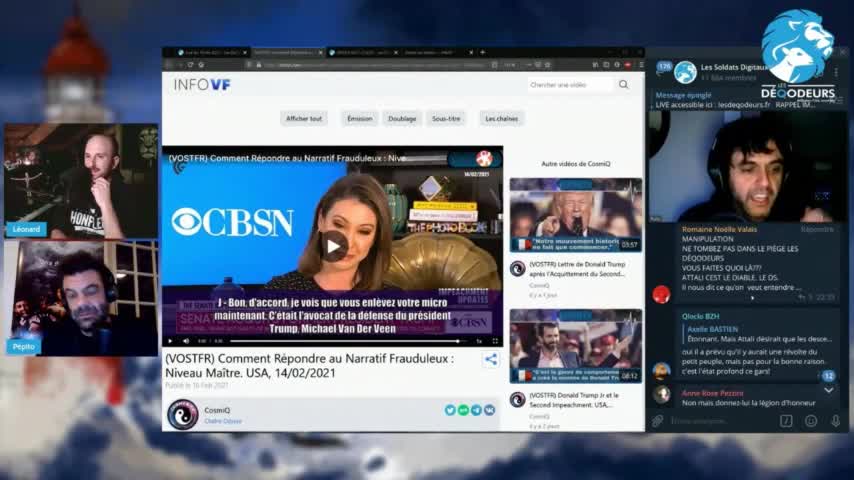The width and height of the screenshot is (854, 480).
Task: Open Qloclo BZH sender name in chat
Action: tap(700, 316)
